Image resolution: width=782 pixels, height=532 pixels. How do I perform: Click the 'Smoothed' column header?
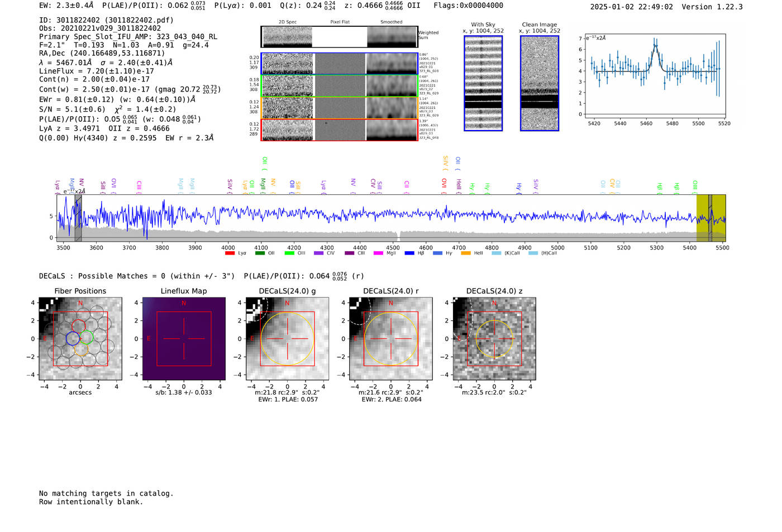tap(392, 22)
